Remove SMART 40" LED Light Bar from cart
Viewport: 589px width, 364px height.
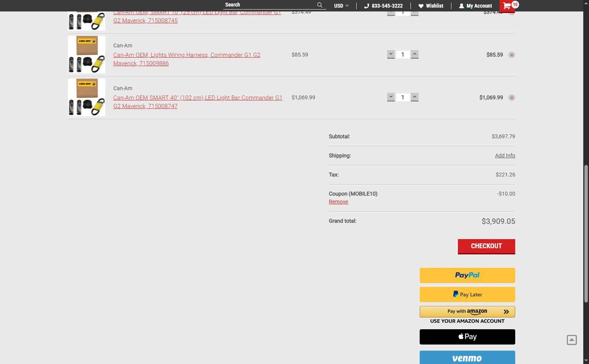point(512,98)
